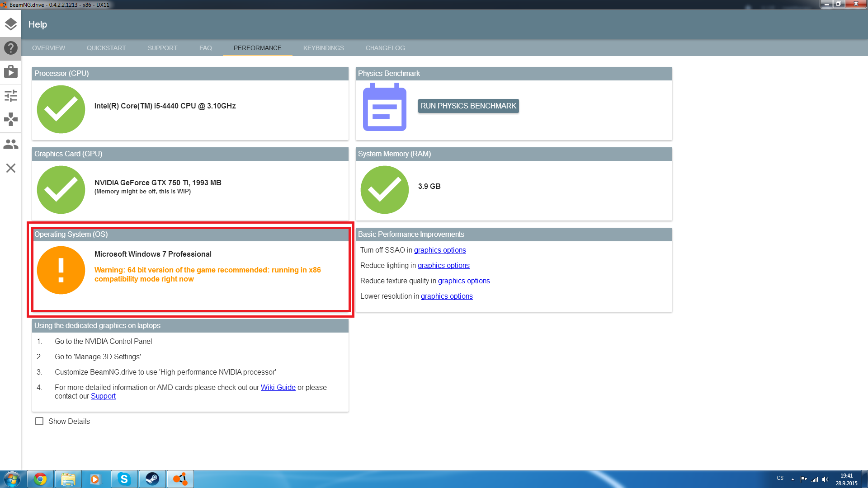The height and width of the screenshot is (488, 868).
Task: Click the memory might be off note
Action: tap(142, 192)
